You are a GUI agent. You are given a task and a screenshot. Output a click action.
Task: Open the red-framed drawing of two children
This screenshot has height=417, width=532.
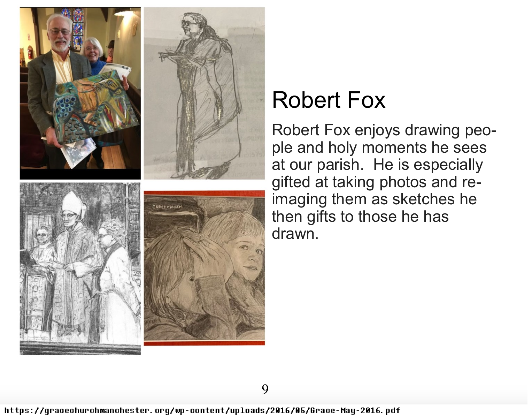(204, 268)
